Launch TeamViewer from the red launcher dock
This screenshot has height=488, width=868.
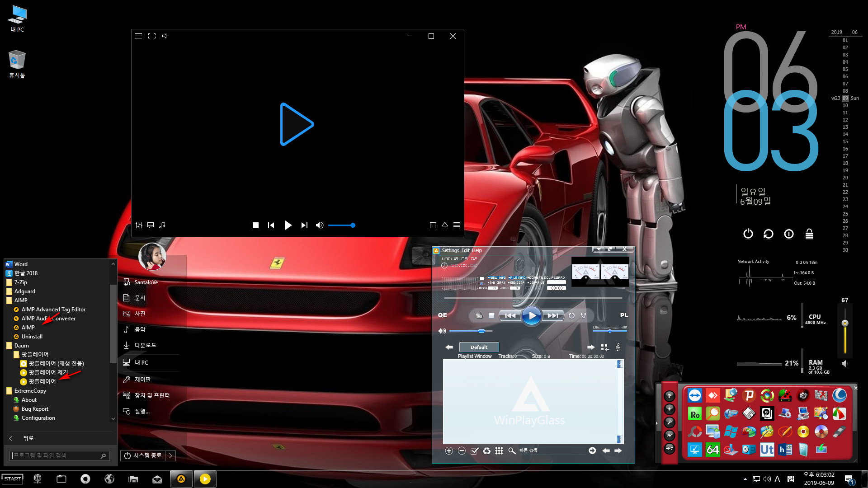695,396
